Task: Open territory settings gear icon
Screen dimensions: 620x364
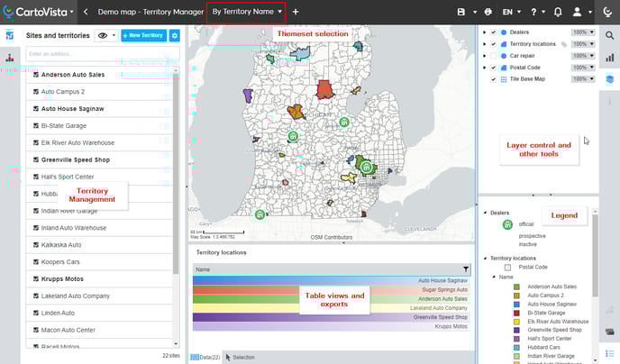Action: click(175, 35)
